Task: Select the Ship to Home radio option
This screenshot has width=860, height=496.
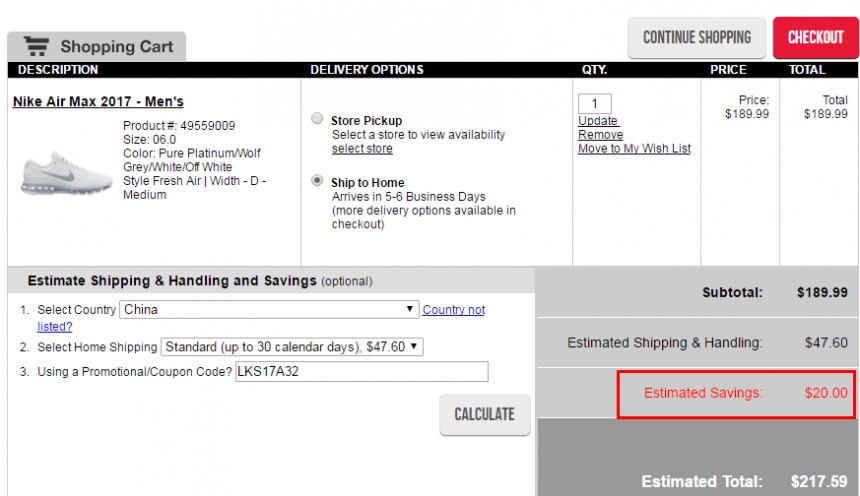Action: coord(317,181)
